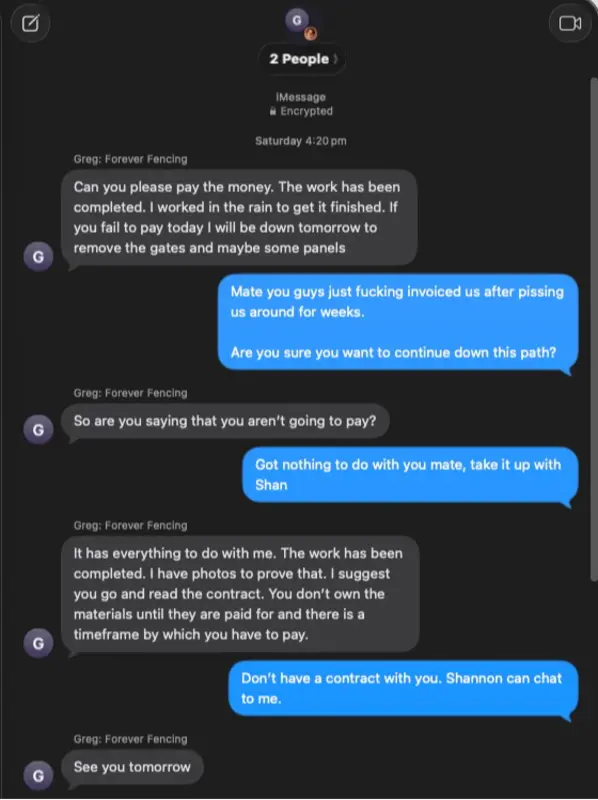This screenshot has height=800, width=598.
Task: Click the compose new message icon
Action: click(30, 23)
